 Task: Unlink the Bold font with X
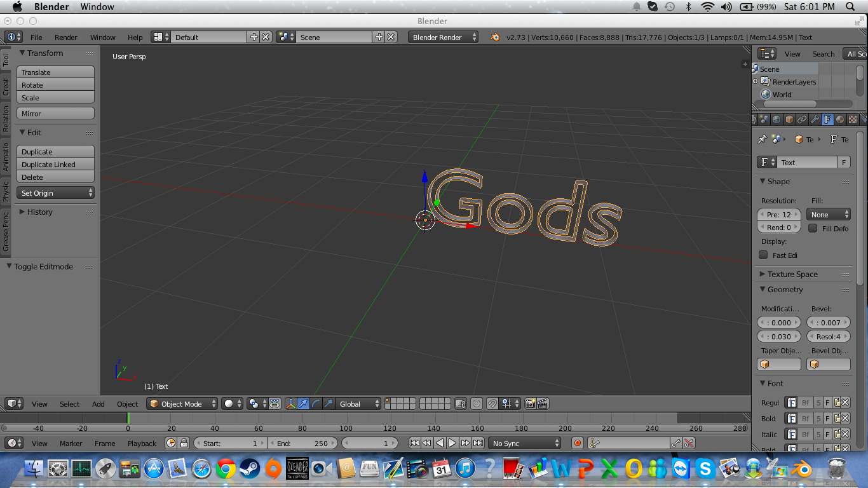click(845, 418)
